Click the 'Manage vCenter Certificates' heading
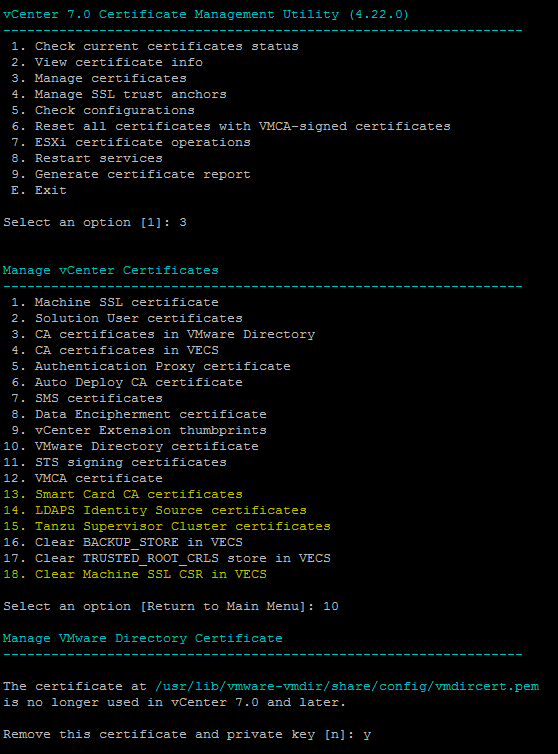The height and width of the screenshot is (754, 558). tap(111, 270)
